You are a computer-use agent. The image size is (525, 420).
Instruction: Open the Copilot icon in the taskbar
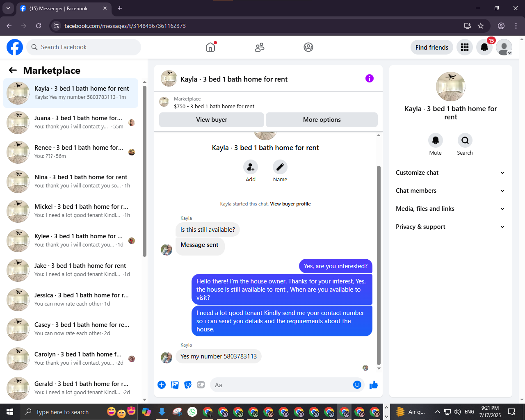click(x=146, y=412)
